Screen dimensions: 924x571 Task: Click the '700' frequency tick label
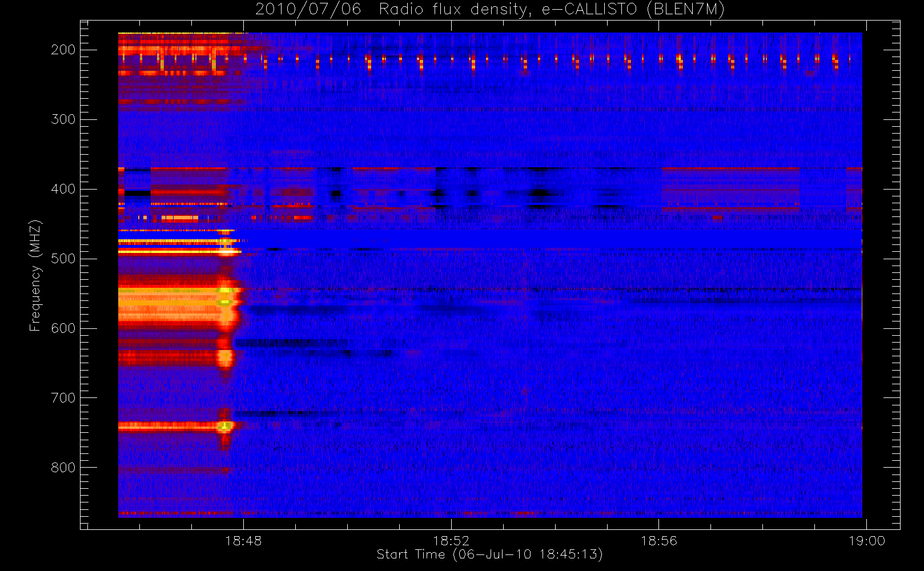coord(63,398)
